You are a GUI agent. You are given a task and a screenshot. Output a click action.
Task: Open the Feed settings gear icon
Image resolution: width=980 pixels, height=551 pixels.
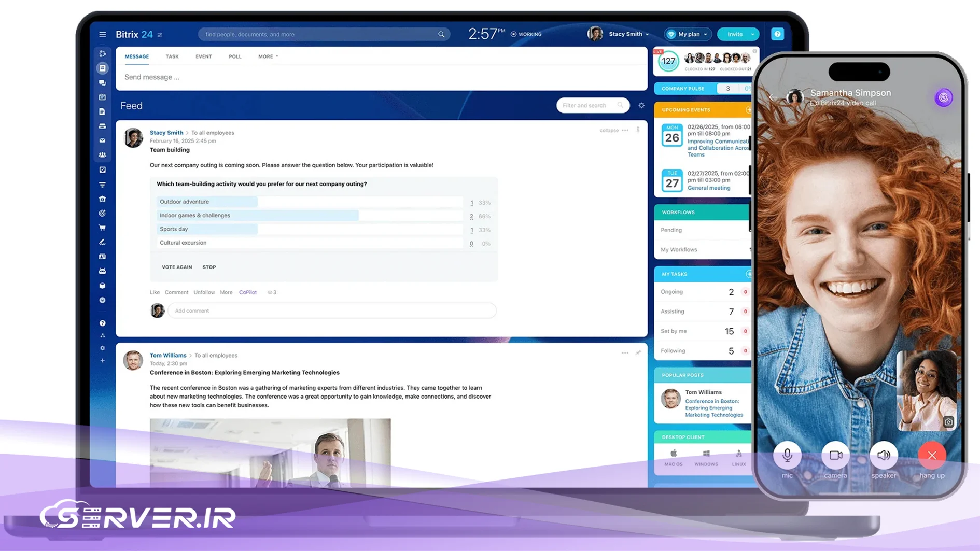pos(641,105)
